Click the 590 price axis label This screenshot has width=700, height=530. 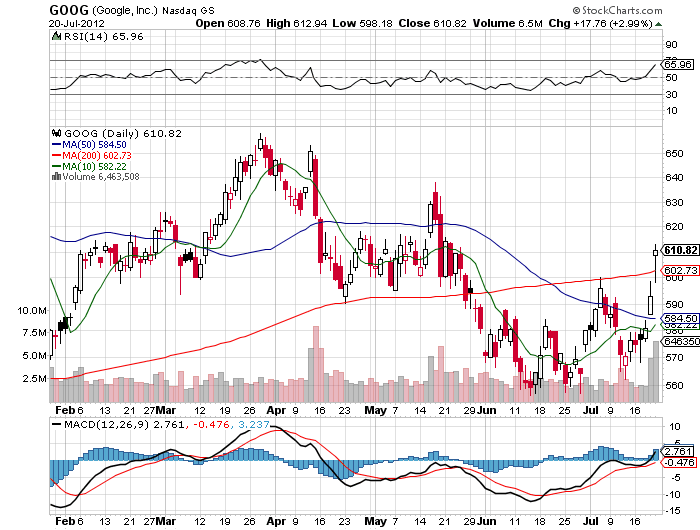click(x=674, y=304)
